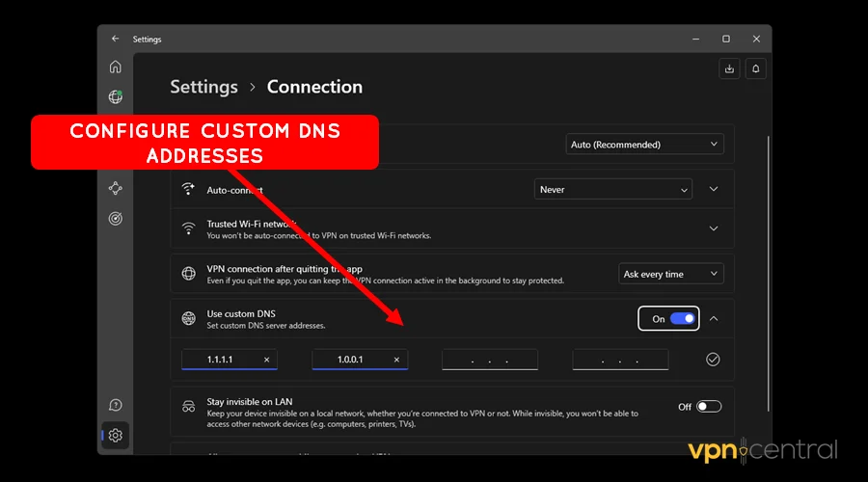Minimize the Settings window
The image size is (868, 482).
click(695, 39)
